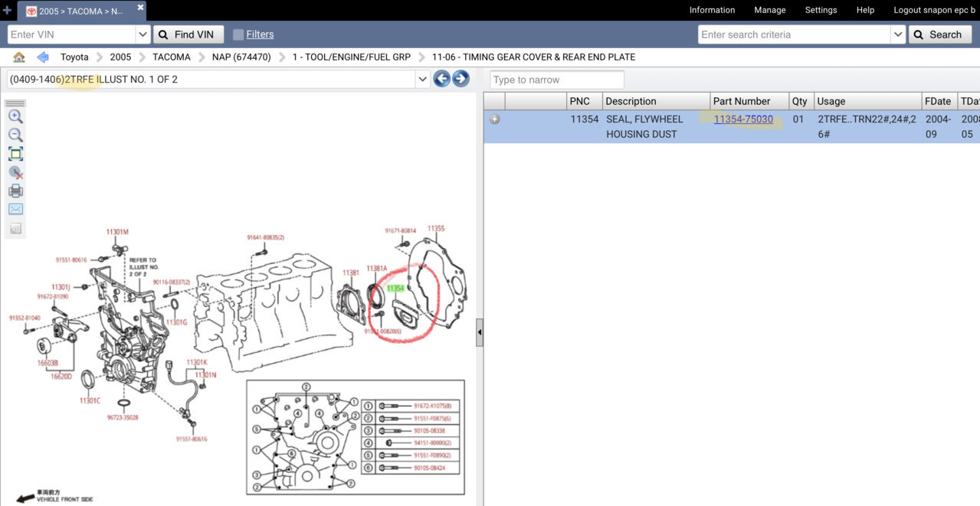Viewport: 980px width, 506px height.
Task: Expand the 11354 part row details
Action: point(495,119)
